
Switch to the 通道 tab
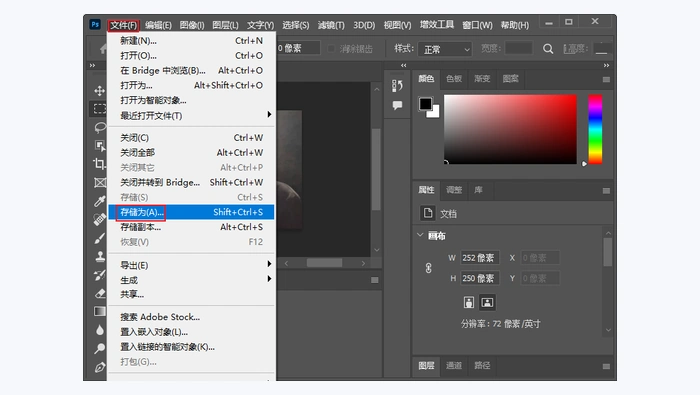[x=454, y=365]
